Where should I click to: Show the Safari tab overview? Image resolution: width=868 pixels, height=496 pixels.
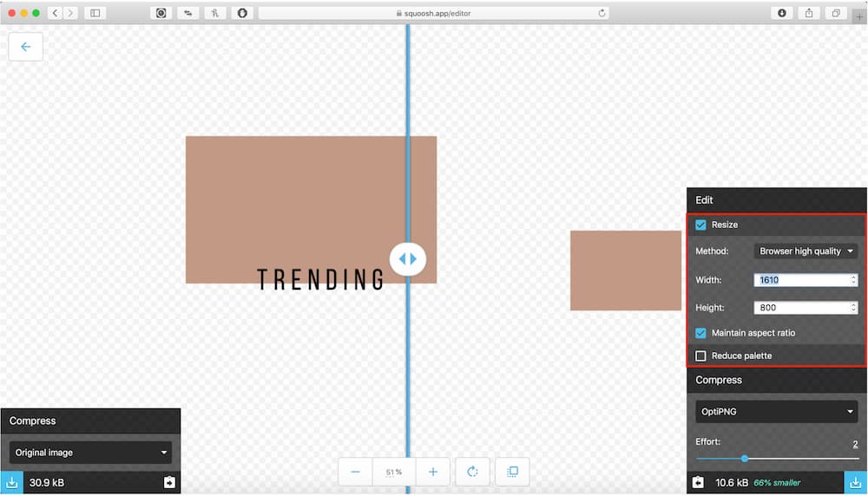836,13
